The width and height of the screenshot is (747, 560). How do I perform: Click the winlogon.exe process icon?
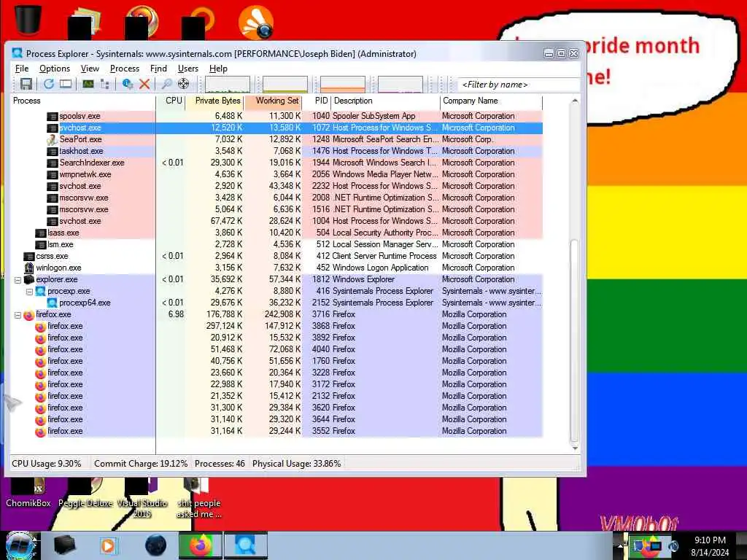pos(29,268)
